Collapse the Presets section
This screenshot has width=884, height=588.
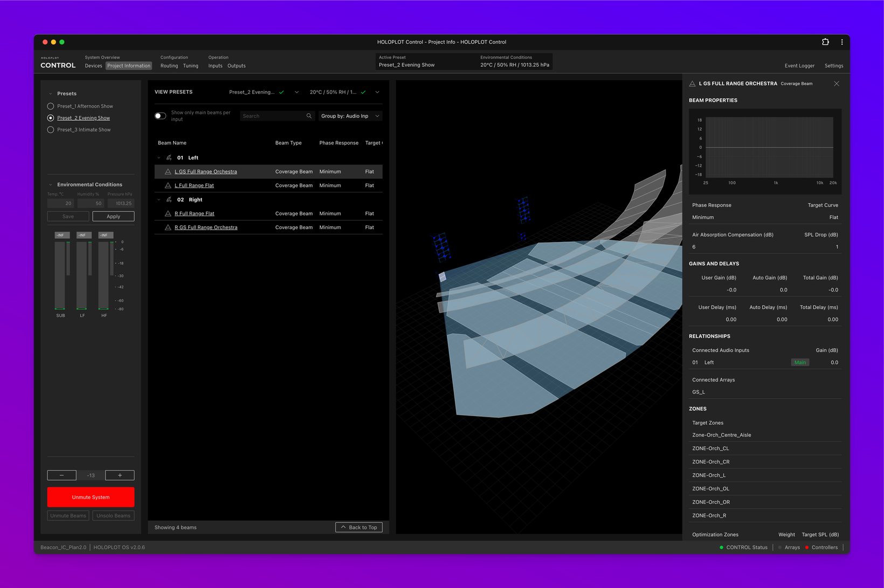51,94
